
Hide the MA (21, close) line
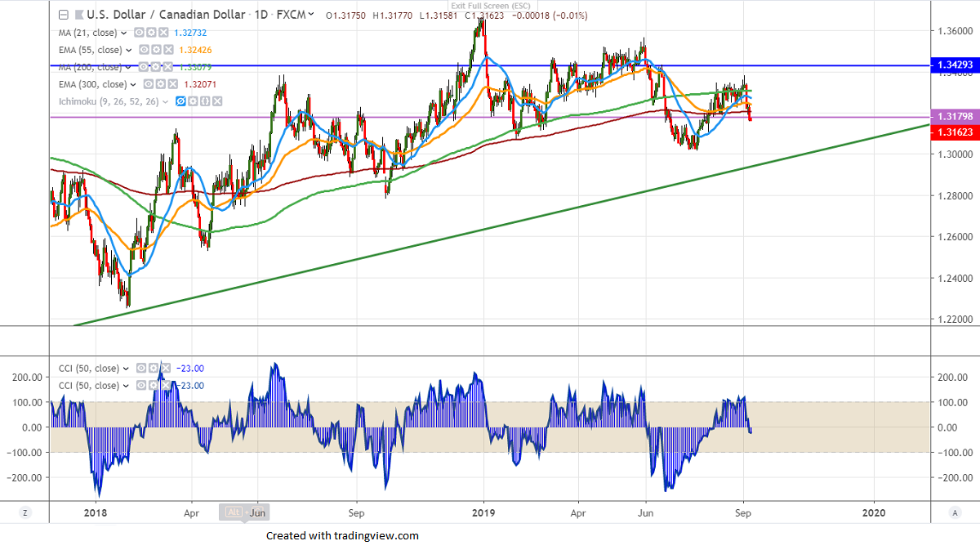(139, 33)
